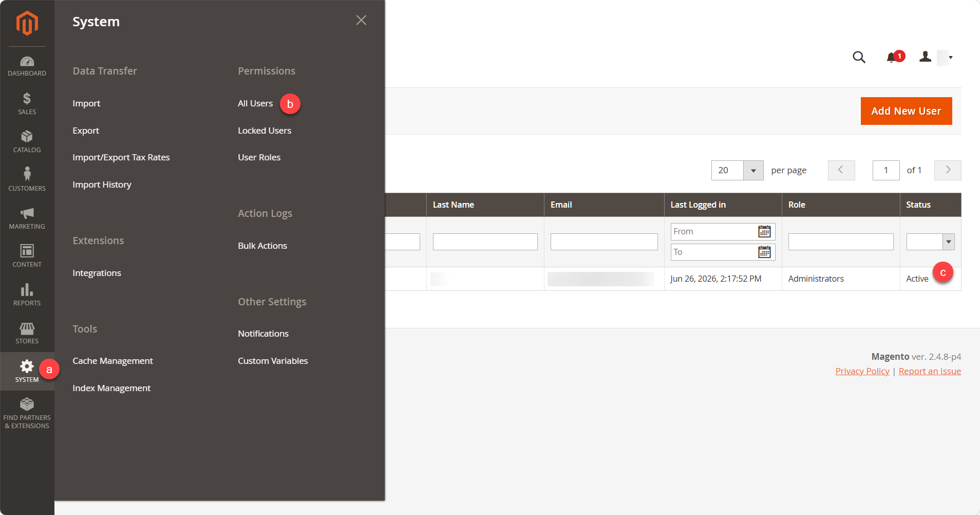Focus the Role filter field
980x515 pixels.
(x=841, y=242)
